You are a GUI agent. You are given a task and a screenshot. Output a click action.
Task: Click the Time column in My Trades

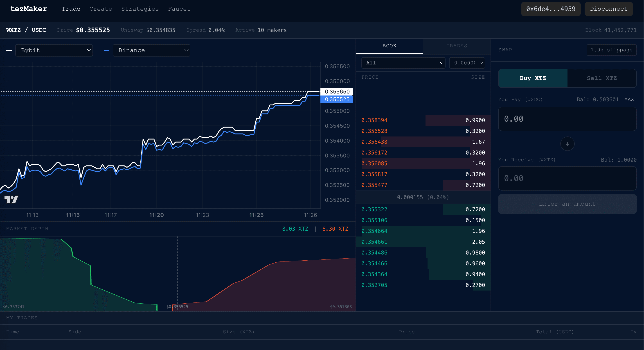tap(13, 332)
